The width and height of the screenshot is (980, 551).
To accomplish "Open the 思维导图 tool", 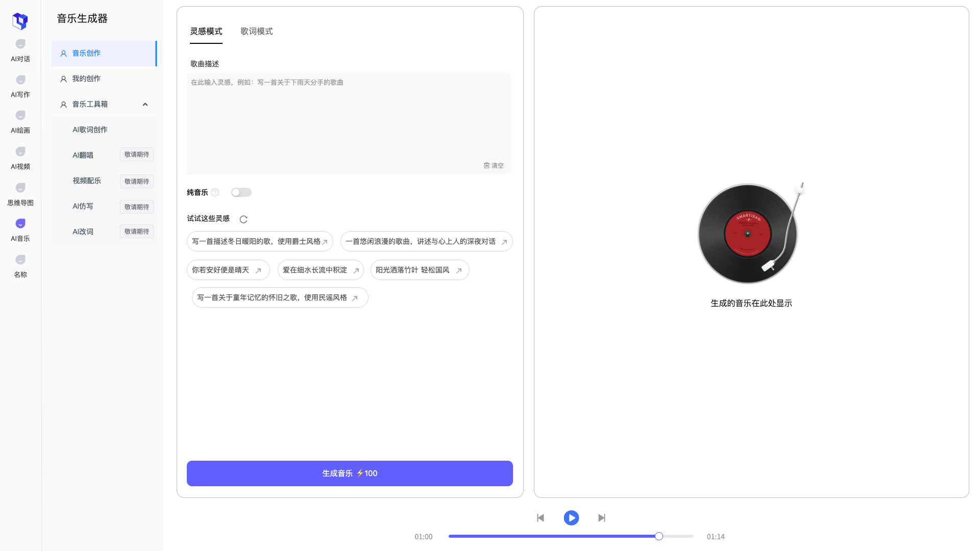I will 20,194.
